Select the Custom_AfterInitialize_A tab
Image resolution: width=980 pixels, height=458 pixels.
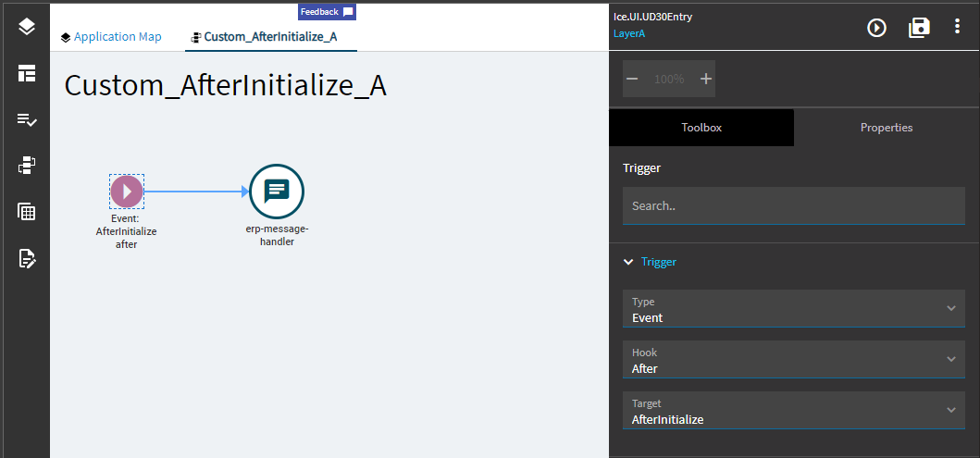270,37
